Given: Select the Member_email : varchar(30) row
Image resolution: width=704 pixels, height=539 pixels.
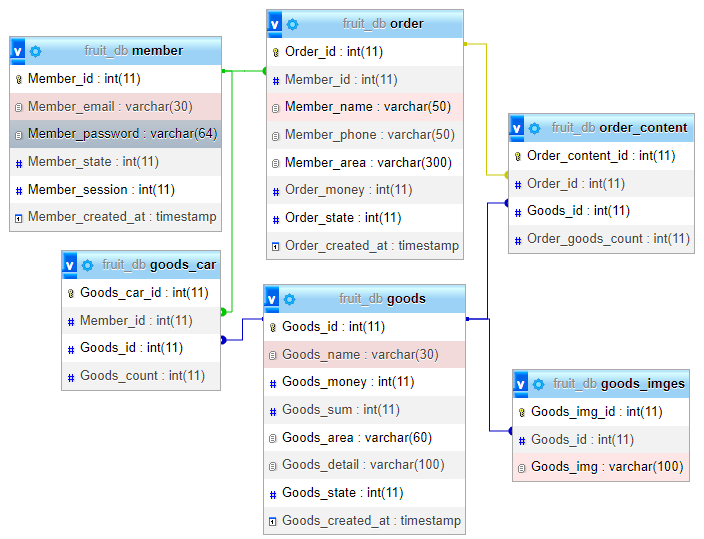Looking at the screenshot, I should pos(115,106).
